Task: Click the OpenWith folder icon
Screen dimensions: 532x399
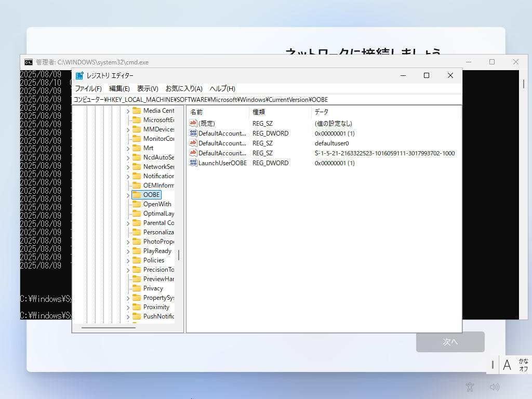Action: [137, 204]
